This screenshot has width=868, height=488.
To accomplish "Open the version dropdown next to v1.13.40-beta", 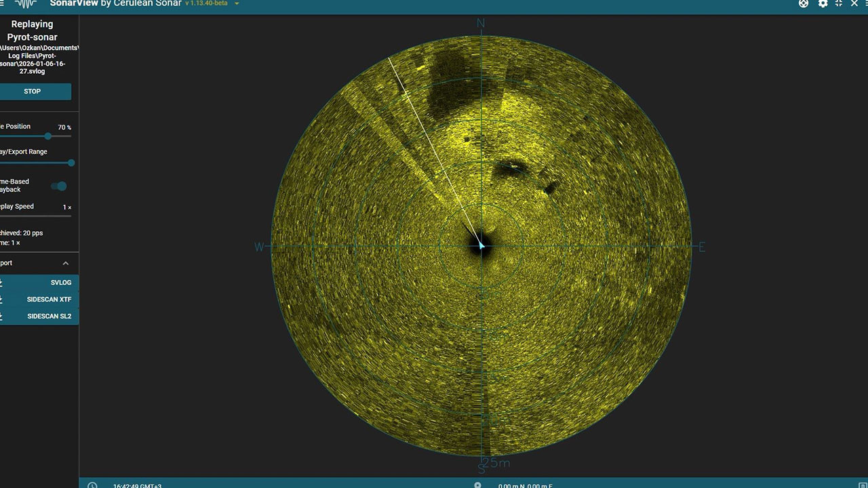I will pos(237,3).
